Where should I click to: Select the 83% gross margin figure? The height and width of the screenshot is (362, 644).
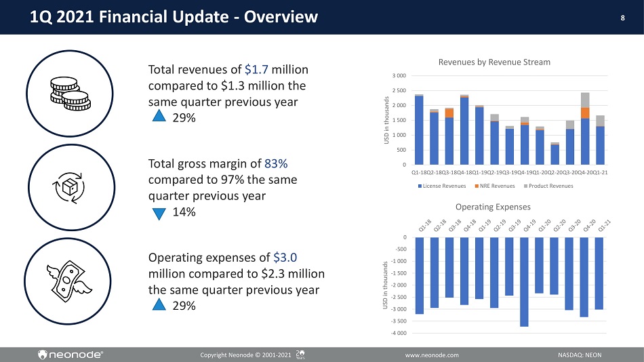tap(276, 163)
